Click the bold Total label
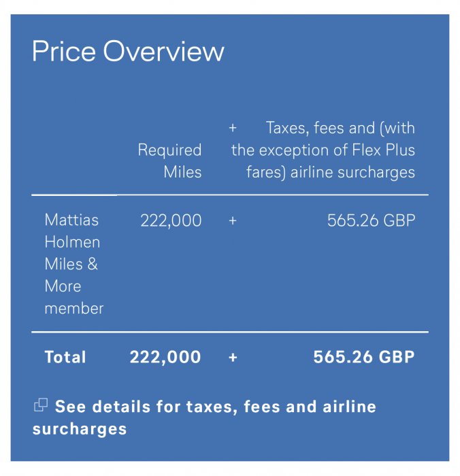Image resolution: width=460 pixels, height=476 pixels. coord(65,357)
